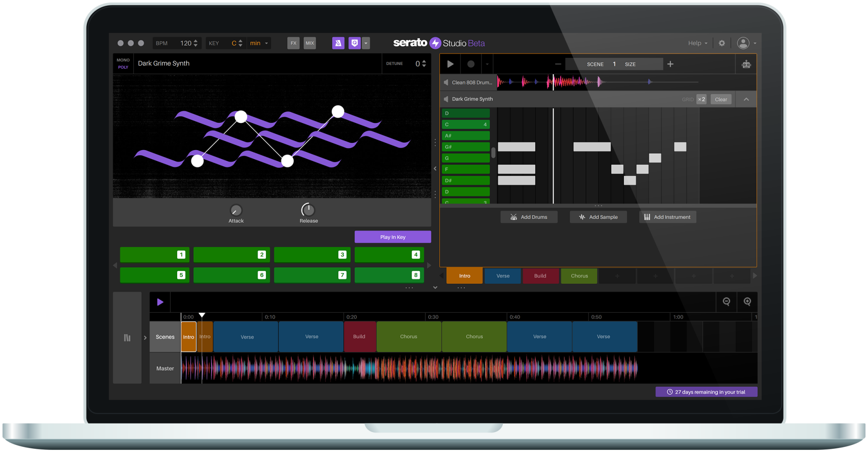868x452 pixels.
Task: Open the min key scale dropdown
Action: pyautogui.click(x=259, y=43)
